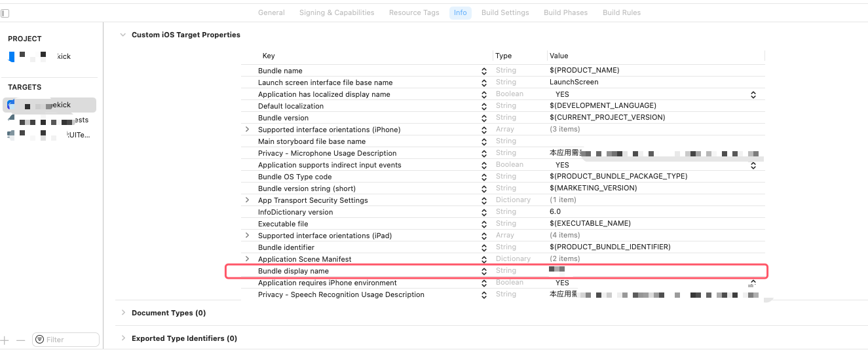Click the Value column header
The image size is (868, 354).
click(559, 56)
